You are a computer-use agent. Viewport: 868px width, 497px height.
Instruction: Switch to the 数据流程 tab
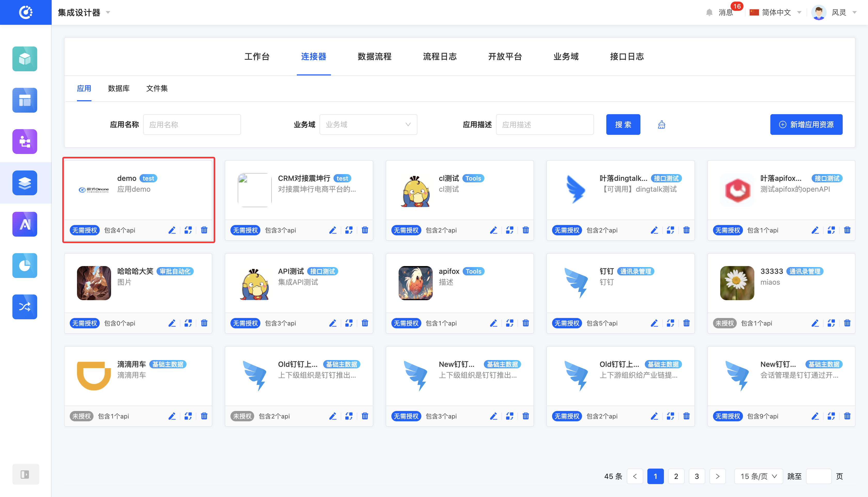click(374, 57)
